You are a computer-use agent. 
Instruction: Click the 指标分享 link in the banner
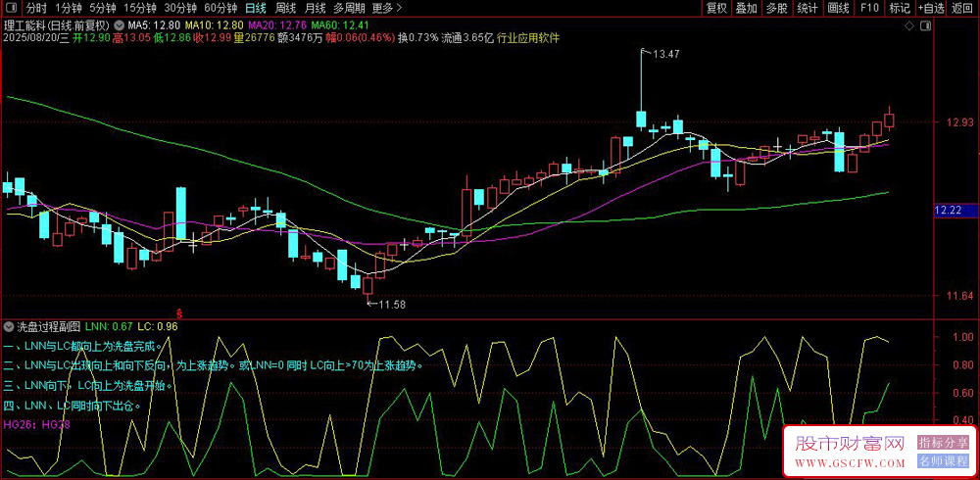click(x=943, y=443)
